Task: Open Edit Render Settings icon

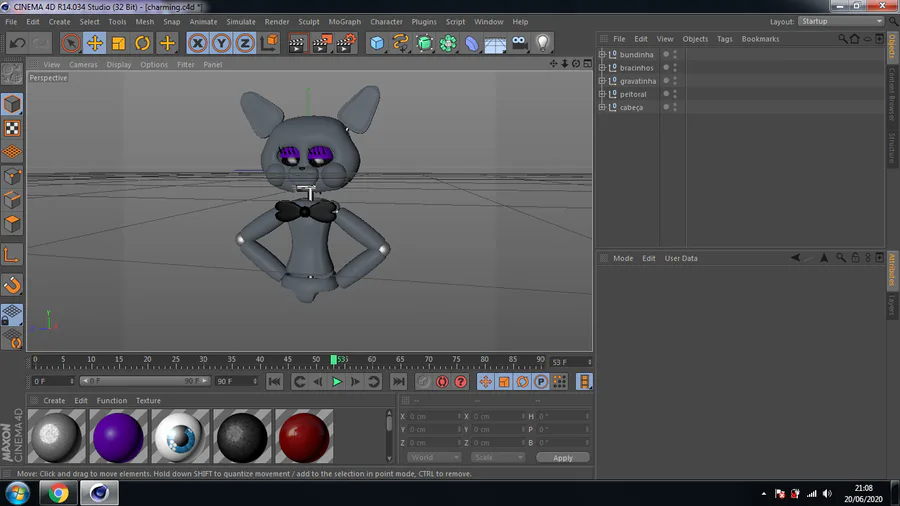Action: coord(346,43)
